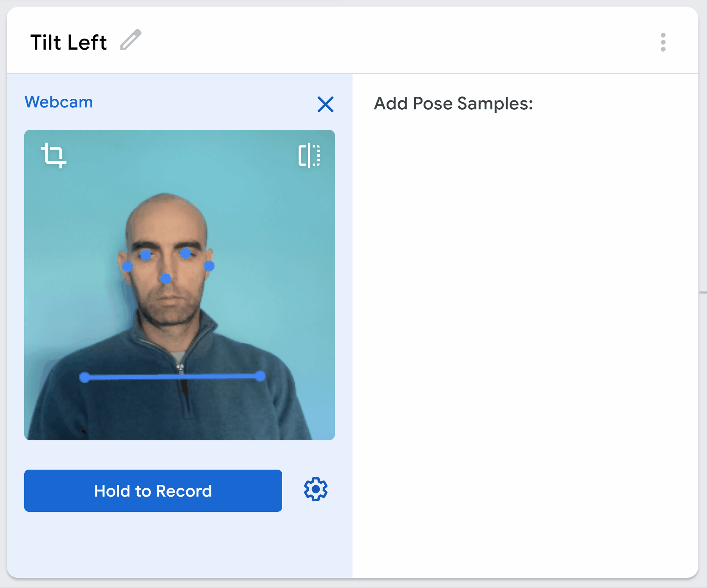Click the middle of the shoulder line
This screenshot has width=707, height=588.
172,377
